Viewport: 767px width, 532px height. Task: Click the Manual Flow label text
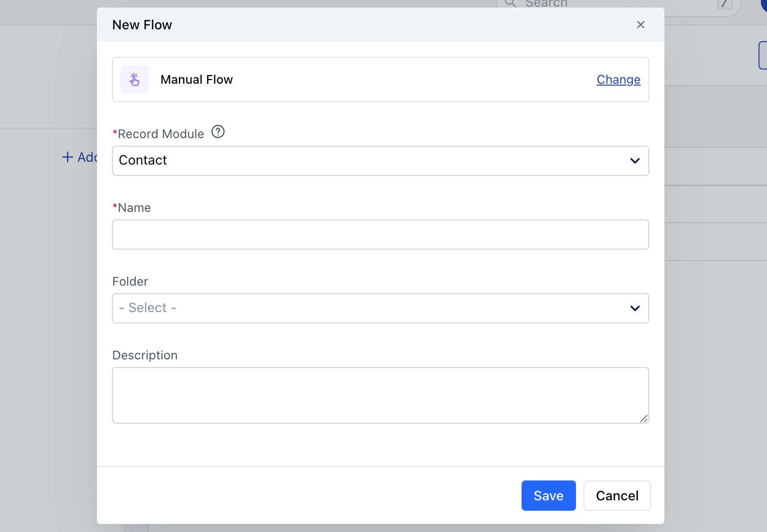(x=197, y=79)
